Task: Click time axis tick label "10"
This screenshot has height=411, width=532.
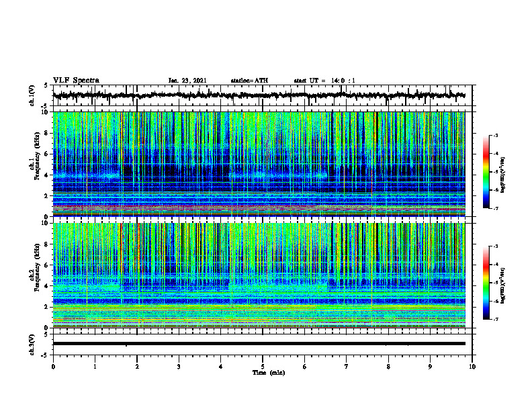Action: click(x=472, y=367)
